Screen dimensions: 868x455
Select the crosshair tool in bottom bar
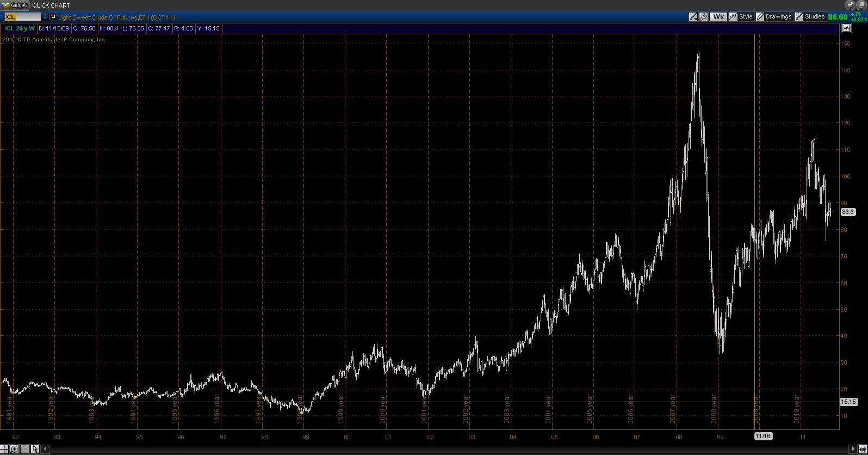click(x=4, y=449)
